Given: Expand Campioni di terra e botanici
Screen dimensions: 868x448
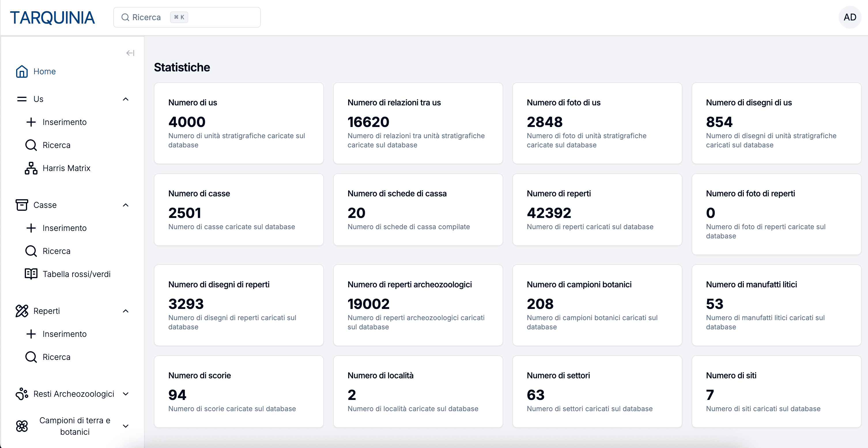Looking at the screenshot, I should (x=126, y=426).
